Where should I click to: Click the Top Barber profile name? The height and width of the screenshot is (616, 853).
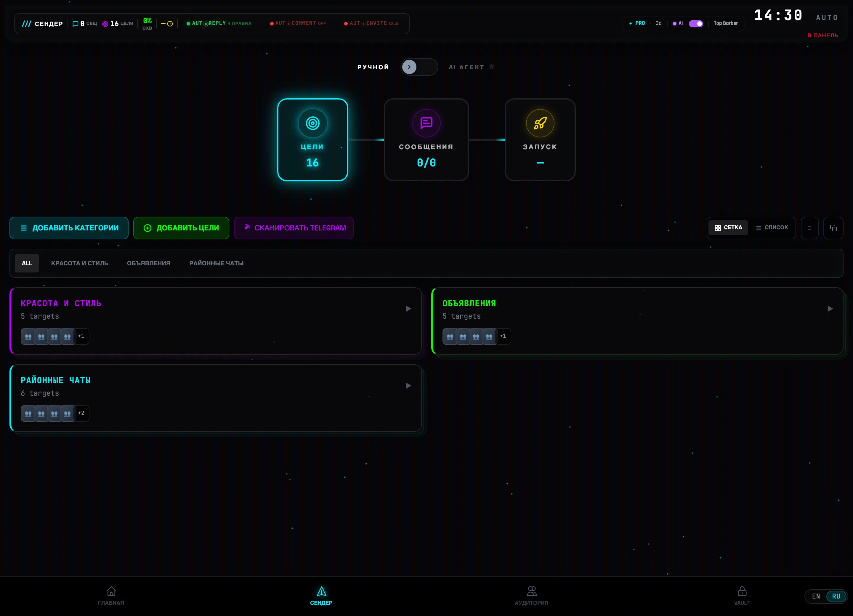[x=726, y=23]
